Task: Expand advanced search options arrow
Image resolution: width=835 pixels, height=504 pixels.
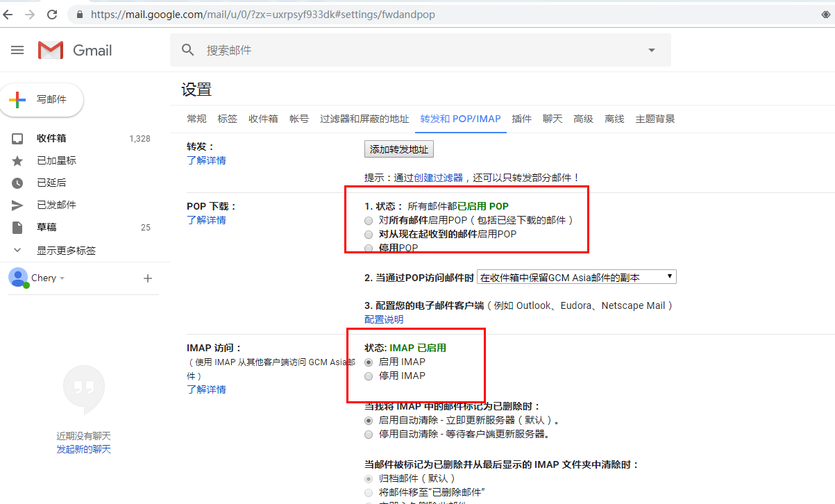Action: 651,49
